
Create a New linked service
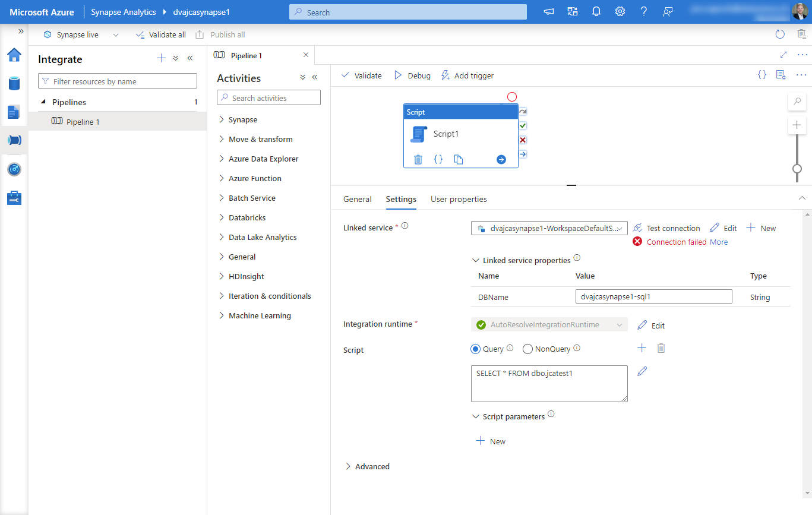pos(761,228)
